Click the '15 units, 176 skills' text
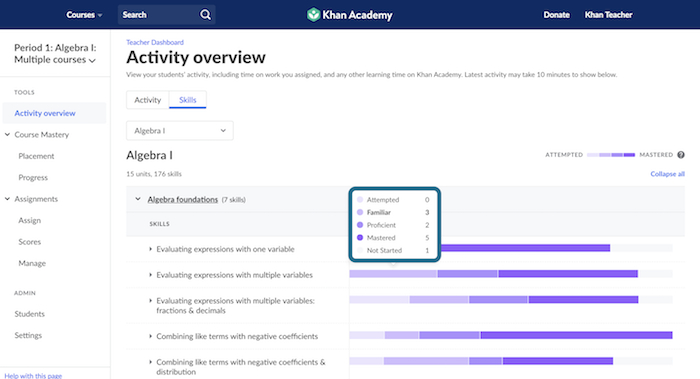The height and width of the screenshot is (379, 700). tap(154, 174)
